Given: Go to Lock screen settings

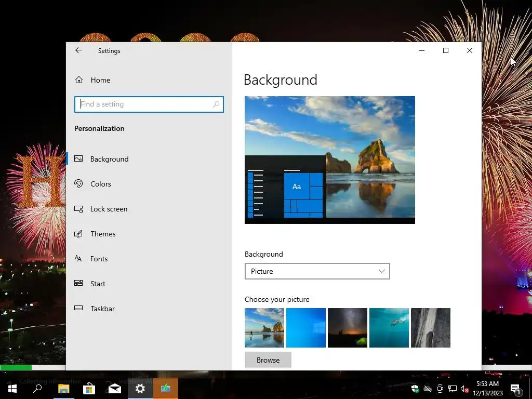Looking at the screenshot, I should point(109,209).
